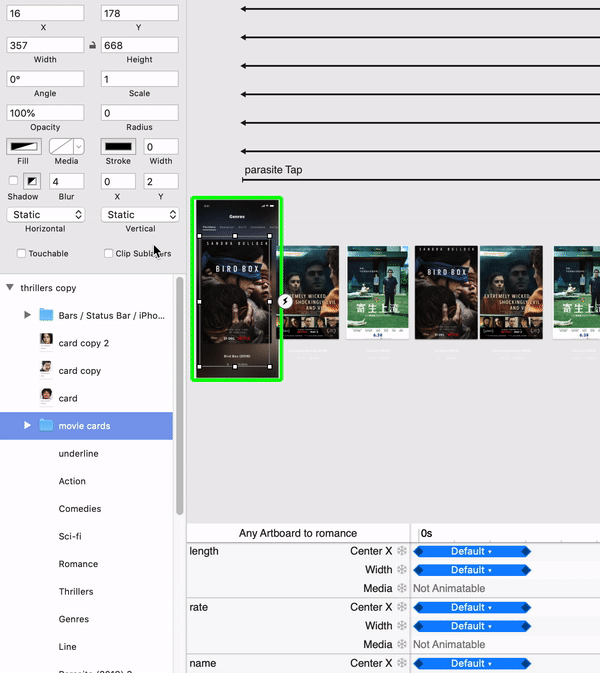This screenshot has height=673, width=600.
Task: Select the movie cards folder icon
Action: 46,425
